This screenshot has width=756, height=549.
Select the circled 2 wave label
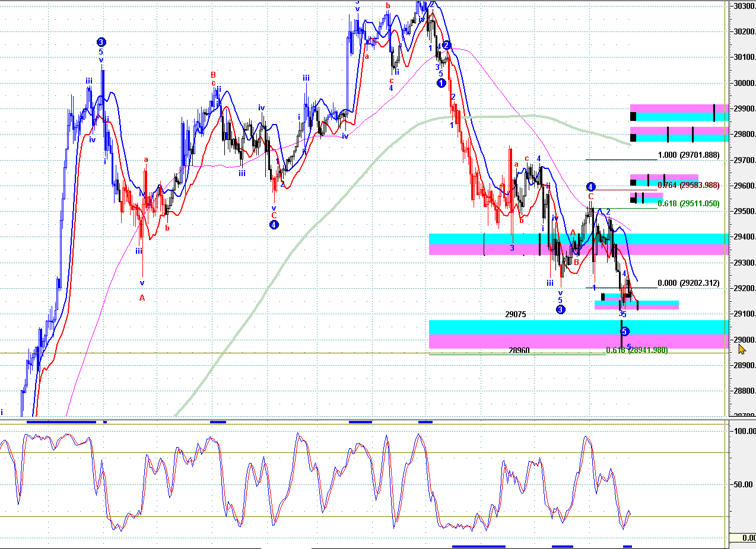coord(447,45)
